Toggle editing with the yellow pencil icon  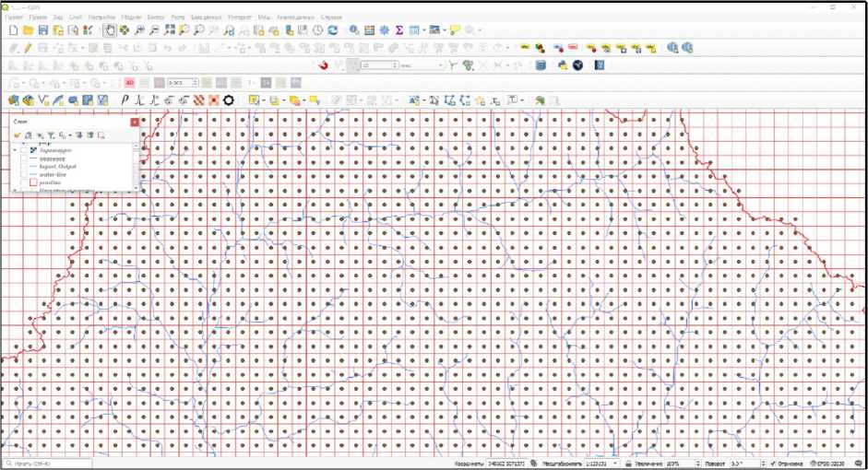29,48
